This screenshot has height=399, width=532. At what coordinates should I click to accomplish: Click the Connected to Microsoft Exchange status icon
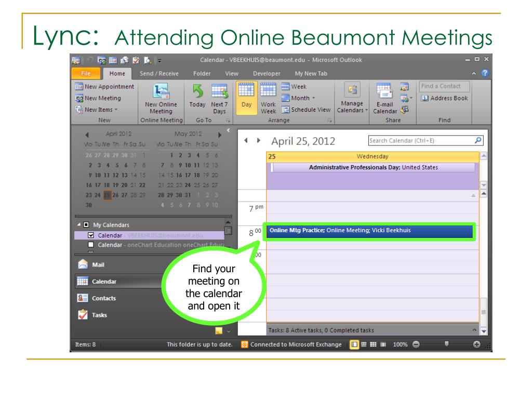point(244,344)
